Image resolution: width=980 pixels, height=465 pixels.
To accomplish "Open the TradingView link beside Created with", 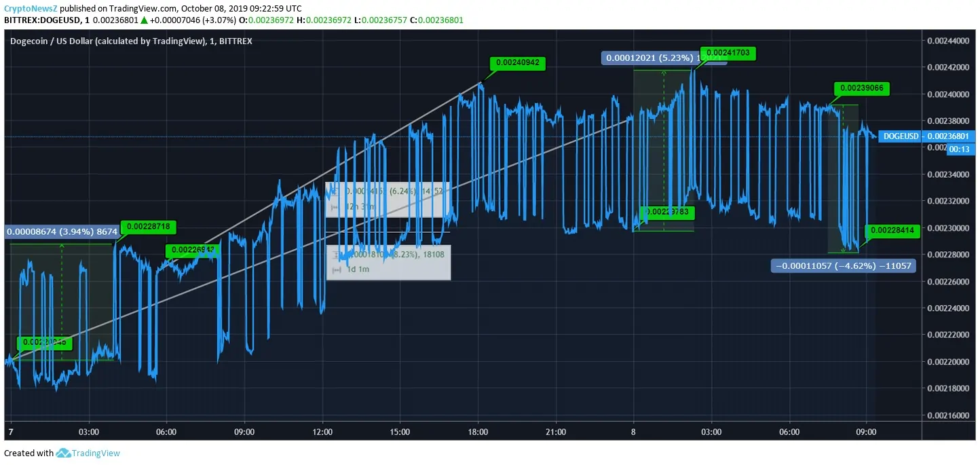I will tap(96, 453).
